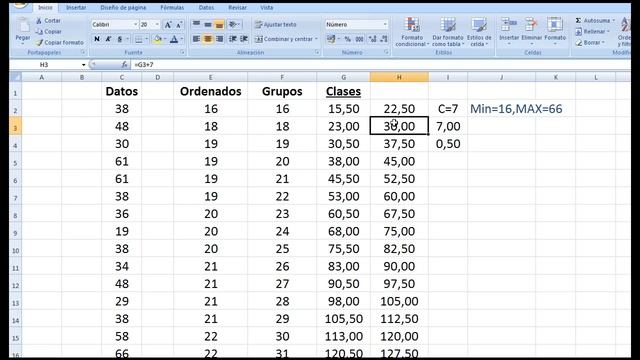Select row 5 header
Viewport: 640px width, 360px height.
point(16,162)
